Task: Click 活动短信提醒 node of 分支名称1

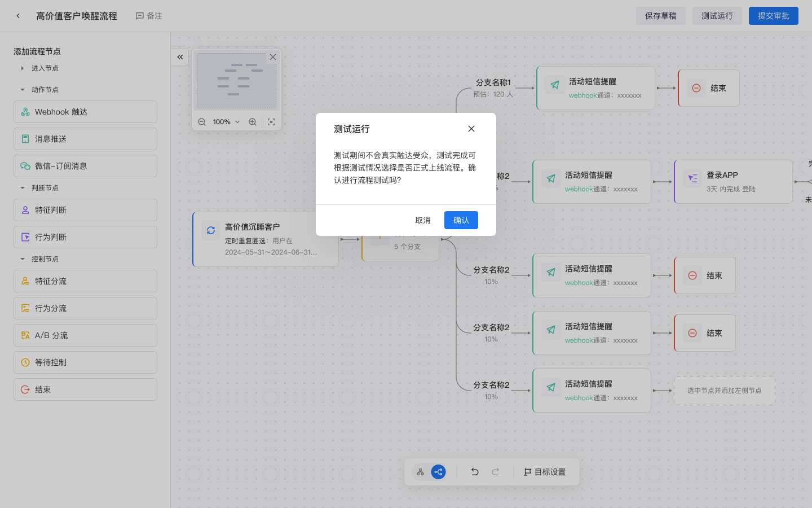Action: tap(595, 88)
